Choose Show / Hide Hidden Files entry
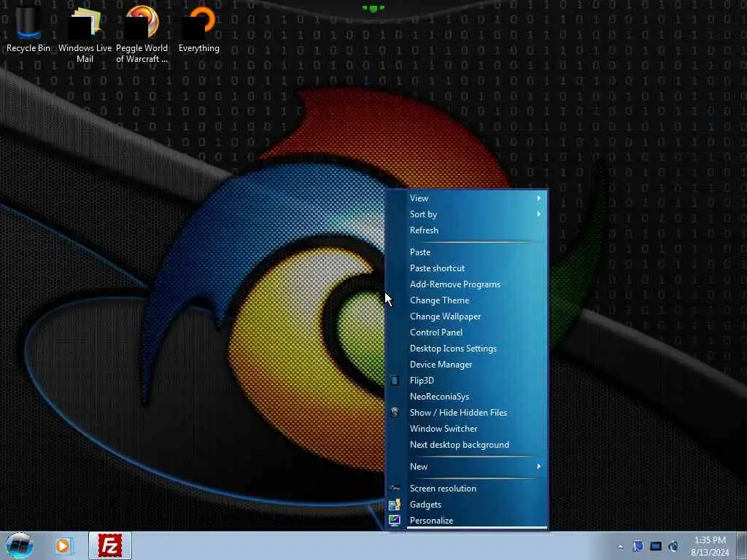 467,413
